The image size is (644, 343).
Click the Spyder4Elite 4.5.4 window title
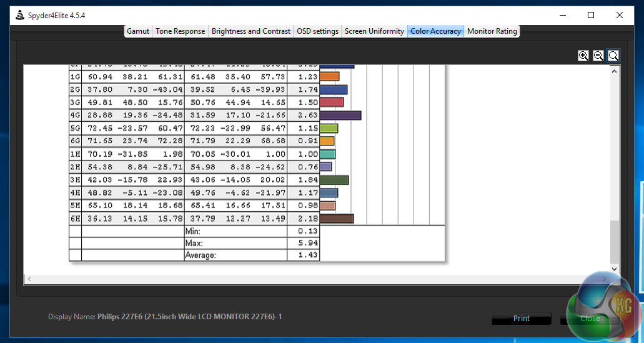coord(57,16)
